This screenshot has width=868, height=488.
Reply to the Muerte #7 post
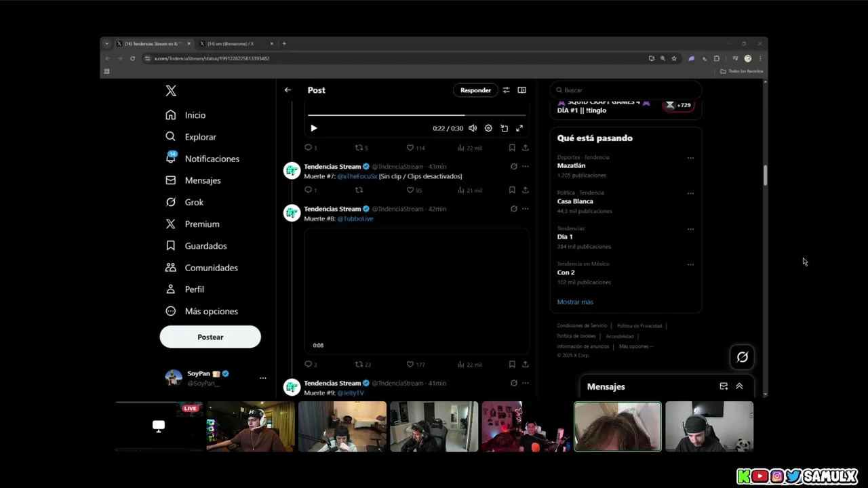310,190
